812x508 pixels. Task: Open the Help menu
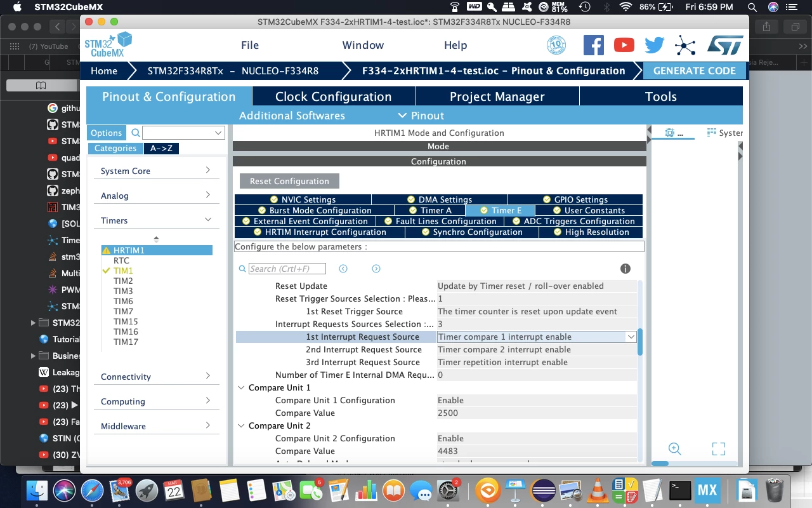[x=455, y=45]
